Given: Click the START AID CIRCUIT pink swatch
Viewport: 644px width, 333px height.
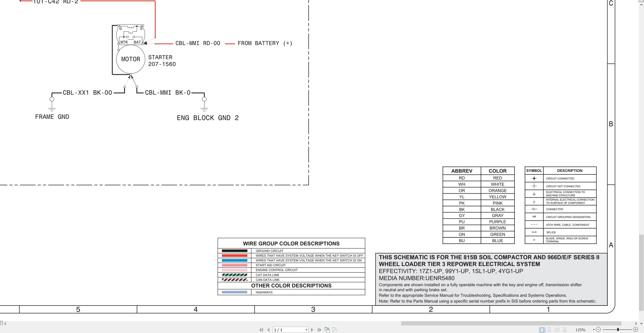Looking at the screenshot, I should [x=234, y=265].
